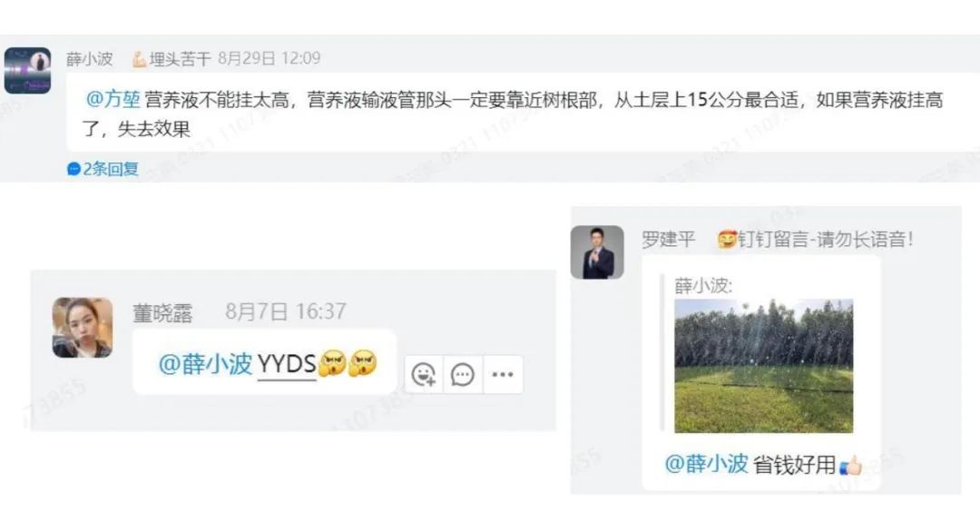Click 埋头苦干 status label
This screenshot has height=522, width=980.
180,59
